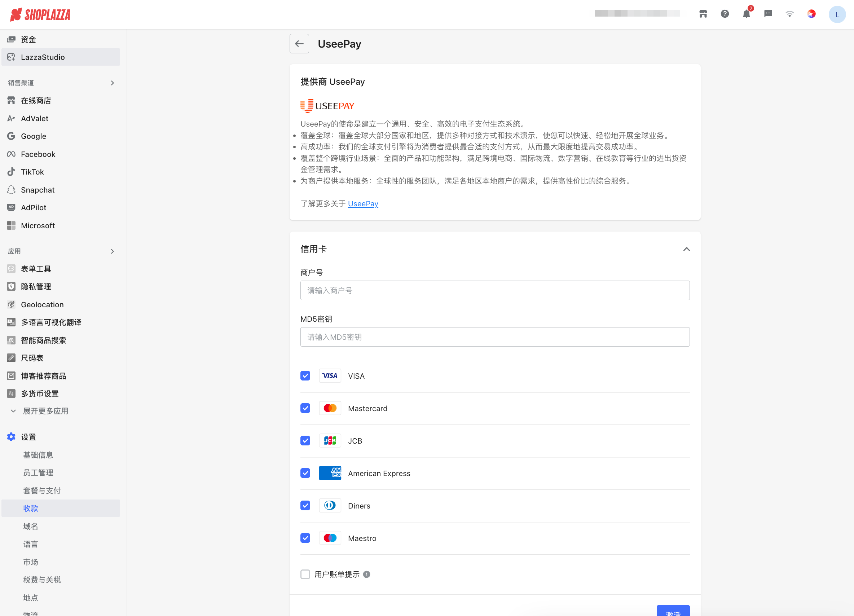Viewport: 854px width, 616px height.
Task: Click the 资金 sidebar icon
Action: click(11, 39)
